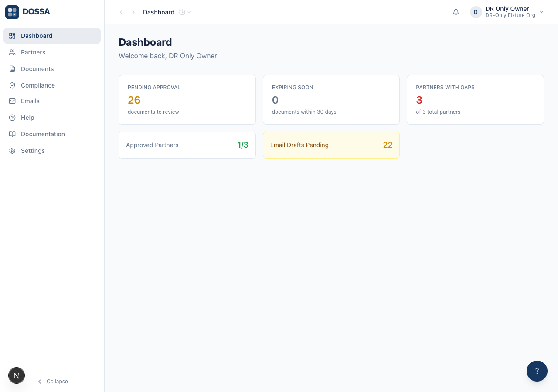Click the D user avatar

[x=476, y=12]
